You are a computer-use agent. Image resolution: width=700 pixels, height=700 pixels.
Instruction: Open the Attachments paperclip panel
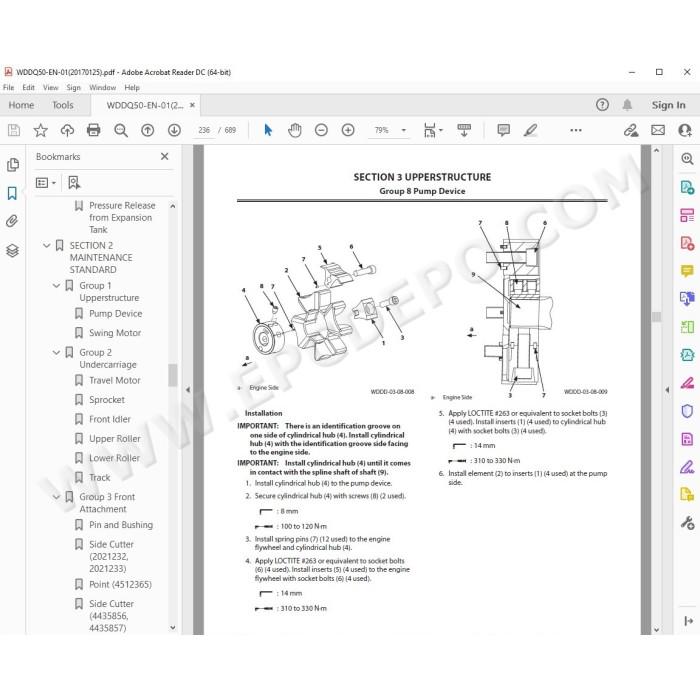coord(12,221)
